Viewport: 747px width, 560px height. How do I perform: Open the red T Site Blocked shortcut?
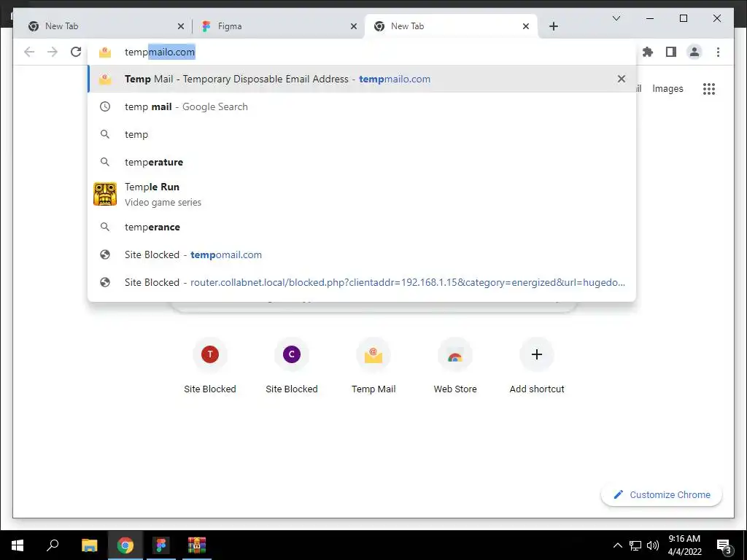209,367
